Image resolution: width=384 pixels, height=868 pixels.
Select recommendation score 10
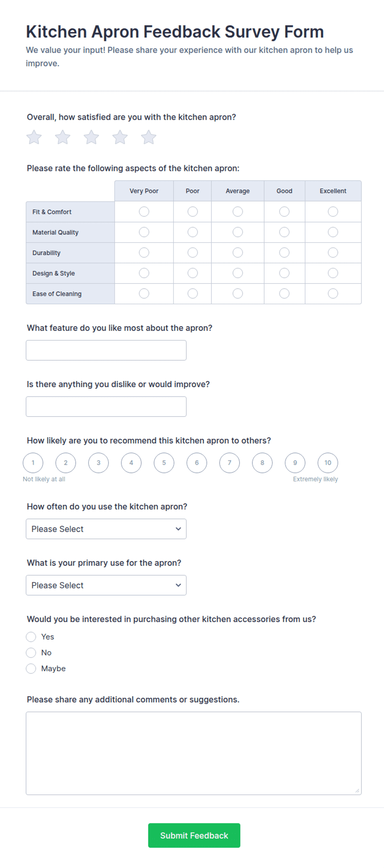pos(328,463)
